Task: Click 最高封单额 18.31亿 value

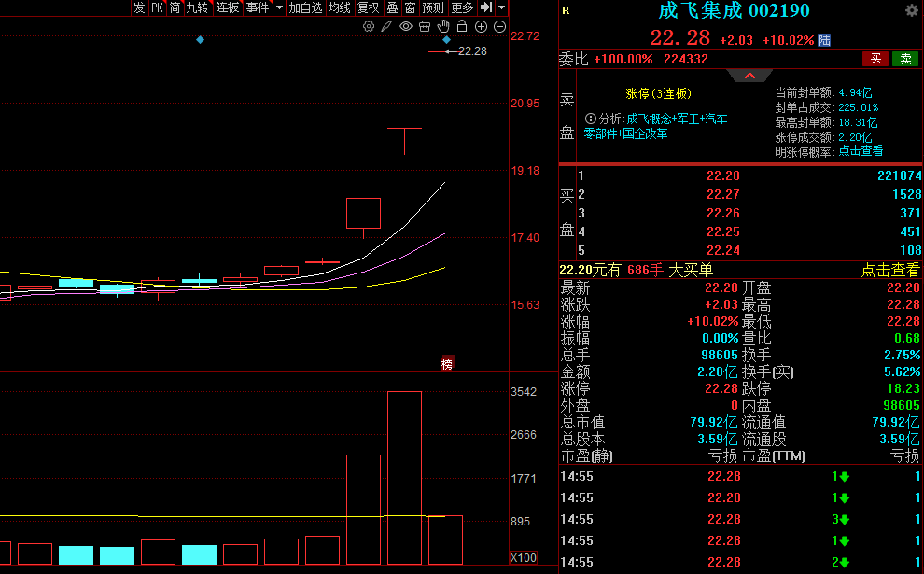Action: 858,122
